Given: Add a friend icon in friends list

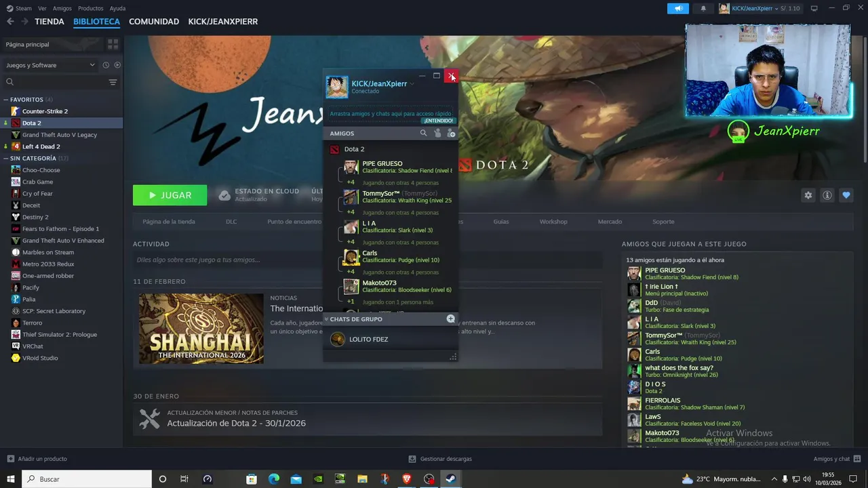Looking at the screenshot, I should (451, 134).
